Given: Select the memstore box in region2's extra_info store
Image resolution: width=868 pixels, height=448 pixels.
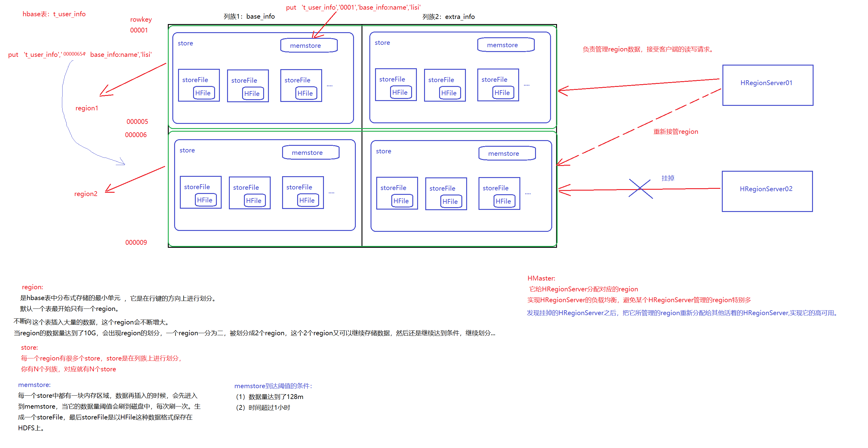Looking at the screenshot, I should 507,153.
